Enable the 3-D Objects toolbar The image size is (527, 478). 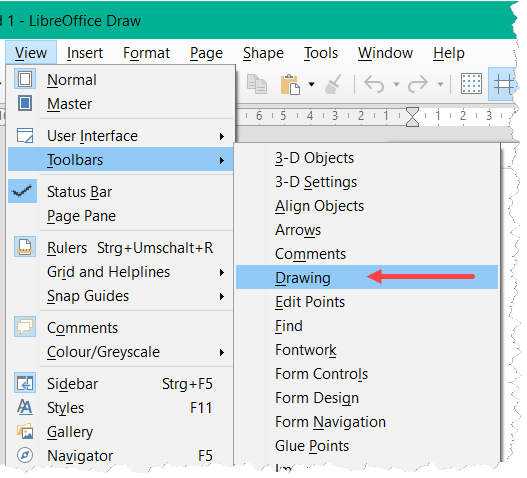click(367, 158)
